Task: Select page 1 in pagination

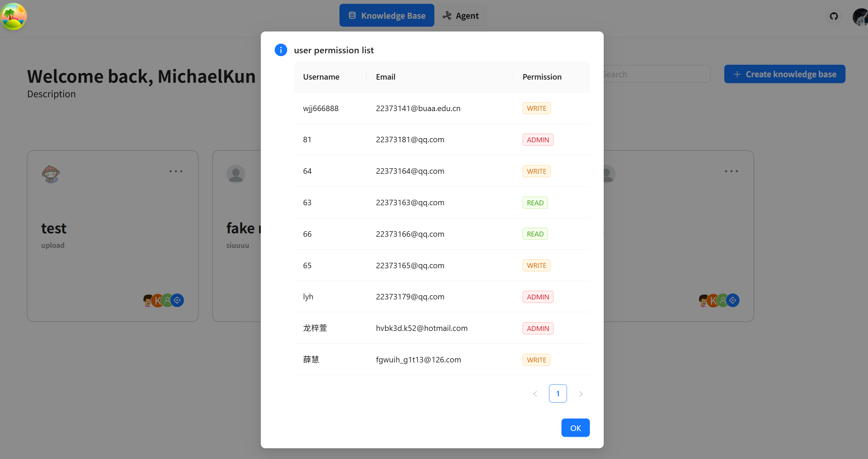Action: (x=558, y=394)
